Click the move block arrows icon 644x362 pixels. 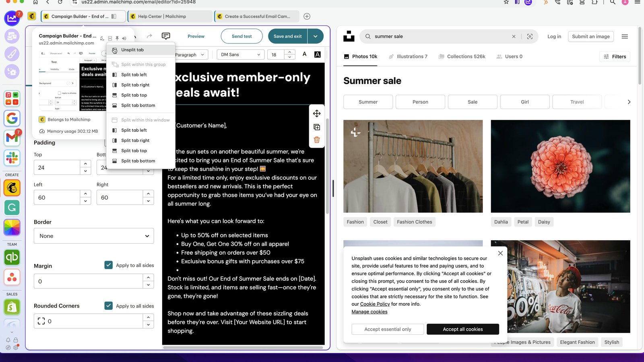317,113
